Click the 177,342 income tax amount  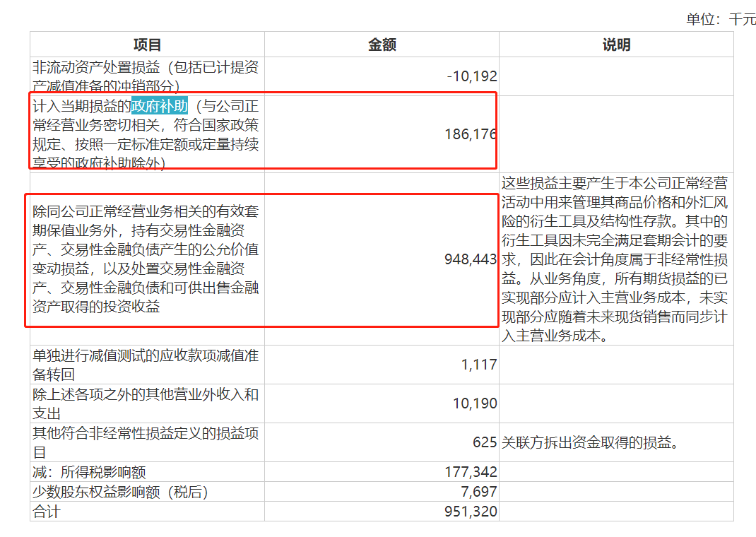(x=472, y=472)
